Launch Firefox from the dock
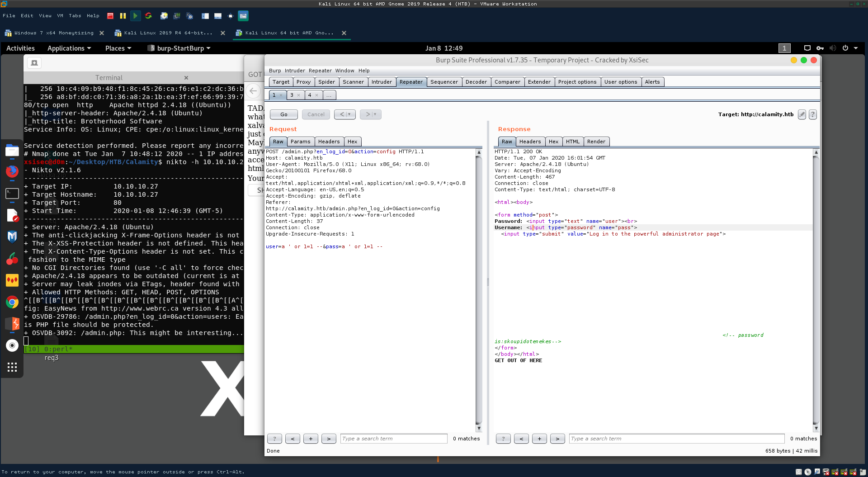This screenshot has width=868, height=477. point(12,171)
